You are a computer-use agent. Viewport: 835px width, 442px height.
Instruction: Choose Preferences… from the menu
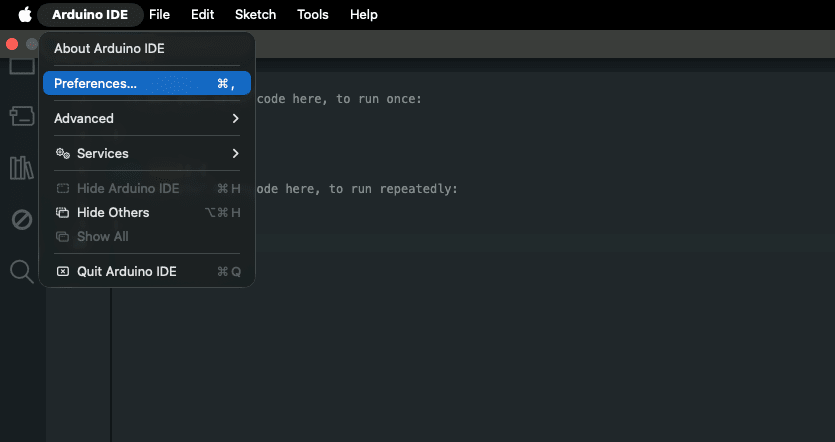coord(147,84)
